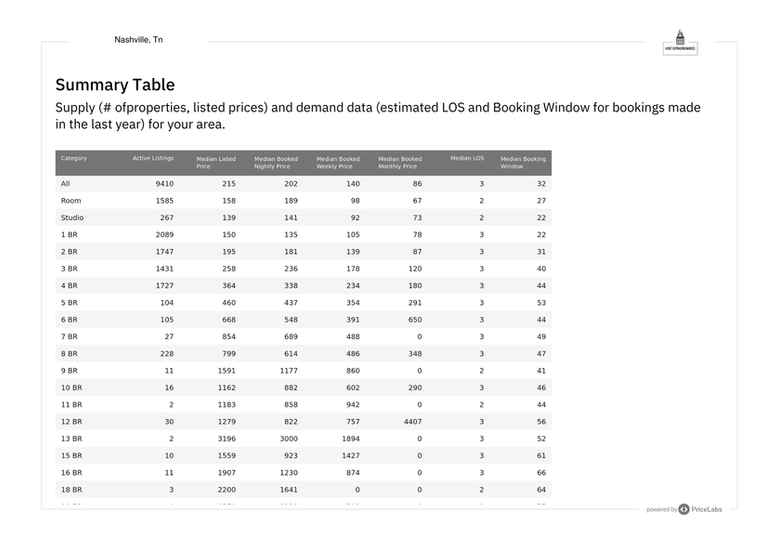Select the Category column header
Image resolution: width=779 pixels, height=551 pixels.
74,158
